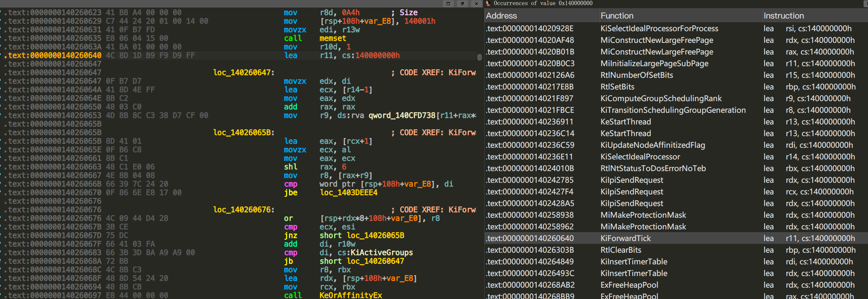Click the loc_1403DEEE4 jump target
The height and width of the screenshot is (299, 868).
(x=349, y=193)
